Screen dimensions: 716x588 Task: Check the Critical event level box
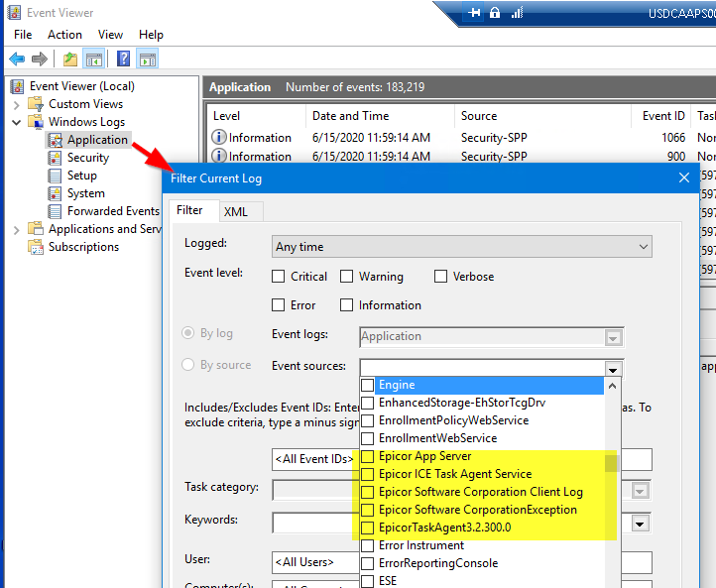click(x=279, y=277)
